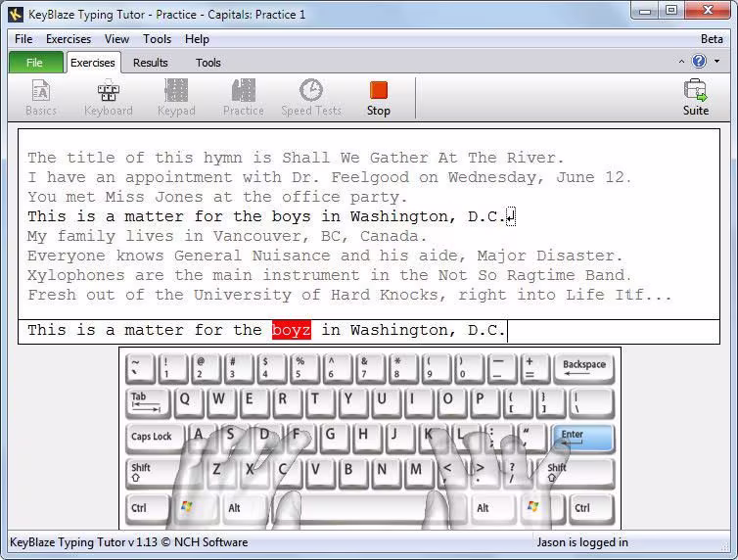
Task: Click the on-screen N key
Action: tap(386, 473)
